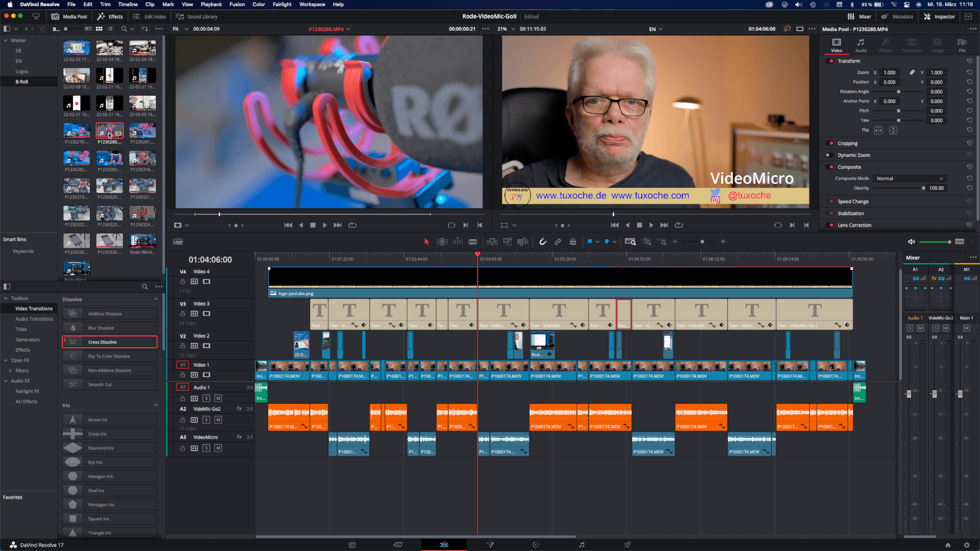Open the Media page icon at bottom
The image size is (980, 551).
pos(352,545)
